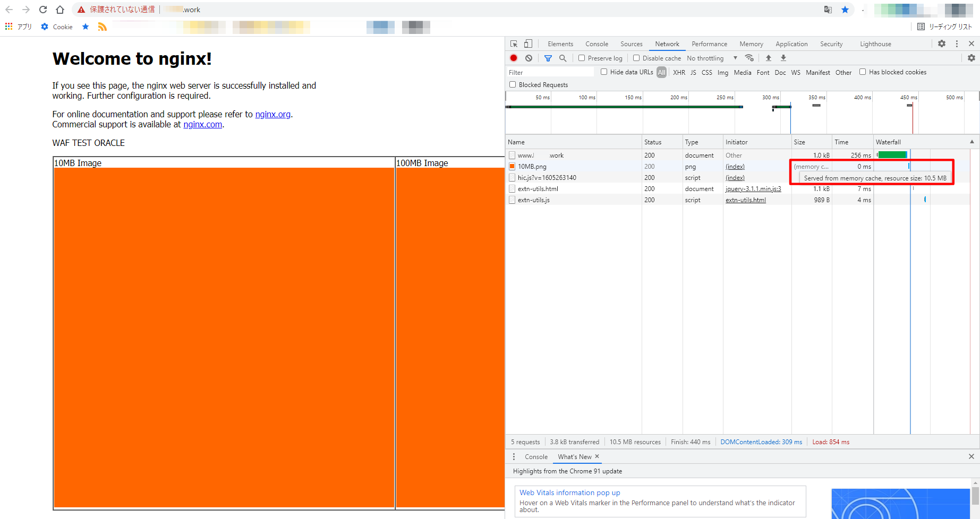Switch to the Sources tab
The width and height of the screenshot is (980, 519).
pos(632,44)
